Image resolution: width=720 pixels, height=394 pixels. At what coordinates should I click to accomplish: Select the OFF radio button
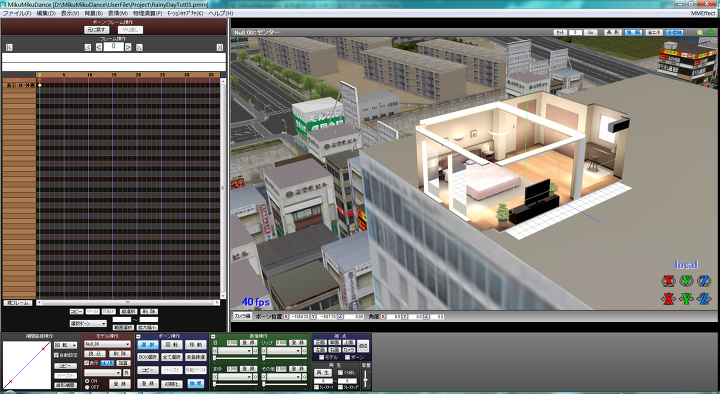pos(87,387)
